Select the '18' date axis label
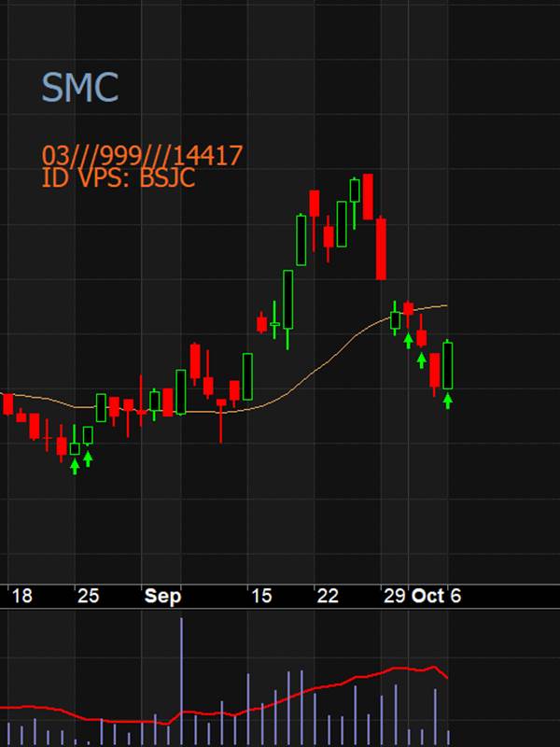Viewport: 560px width, 747px height. click(21, 596)
